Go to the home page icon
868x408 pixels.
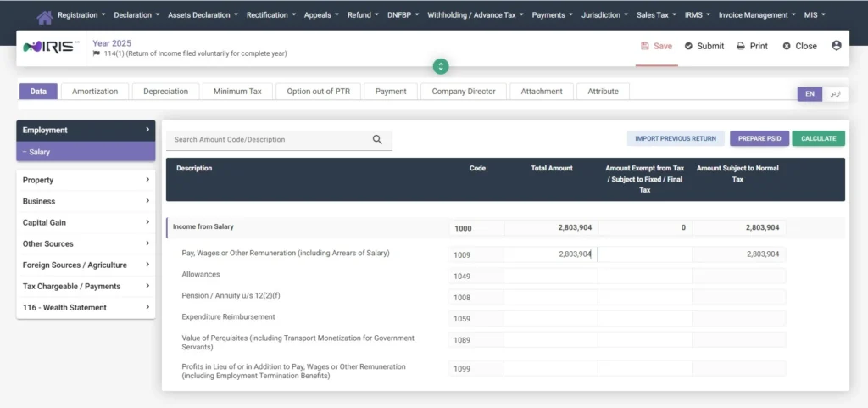point(45,17)
